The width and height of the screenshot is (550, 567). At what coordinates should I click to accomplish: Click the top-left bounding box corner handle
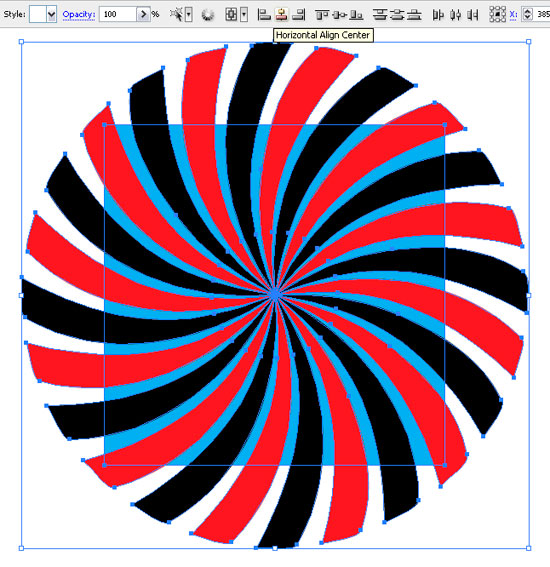pos(21,42)
